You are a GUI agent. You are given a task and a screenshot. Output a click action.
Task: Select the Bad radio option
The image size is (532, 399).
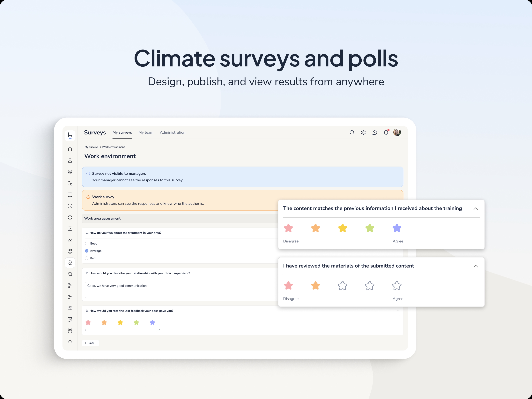point(87,258)
